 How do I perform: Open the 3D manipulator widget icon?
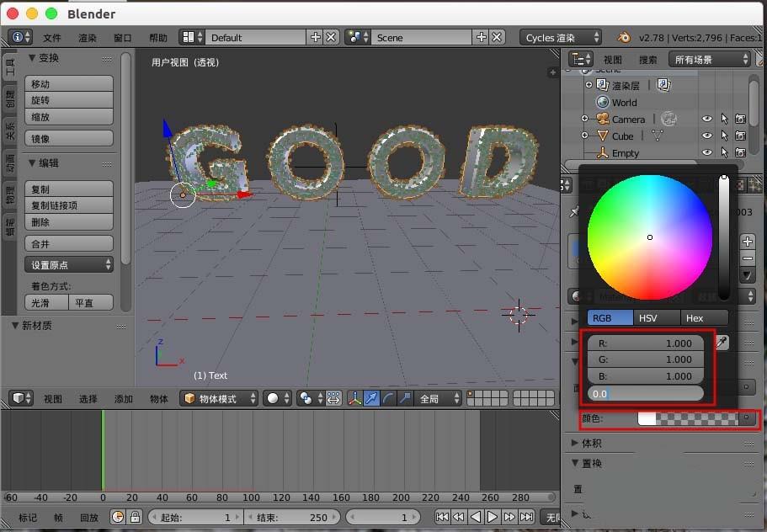point(354,396)
